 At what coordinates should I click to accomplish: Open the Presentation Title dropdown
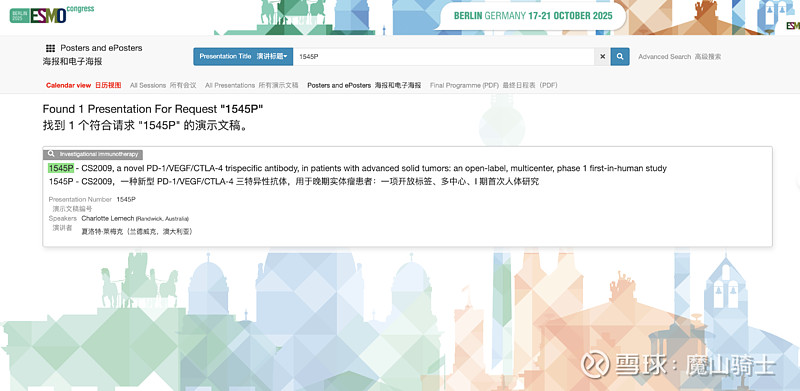point(243,57)
